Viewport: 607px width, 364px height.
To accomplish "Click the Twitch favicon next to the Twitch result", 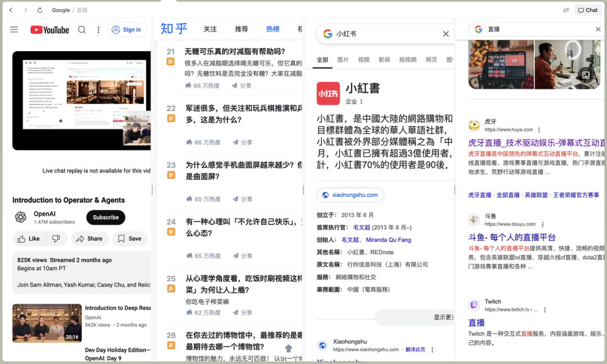I will point(474,304).
